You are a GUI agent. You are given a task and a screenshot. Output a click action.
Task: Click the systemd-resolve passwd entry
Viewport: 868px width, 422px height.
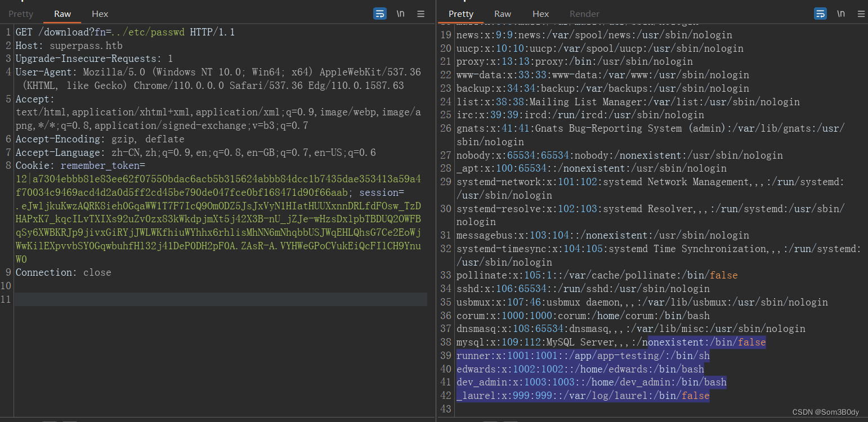[650, 215]
